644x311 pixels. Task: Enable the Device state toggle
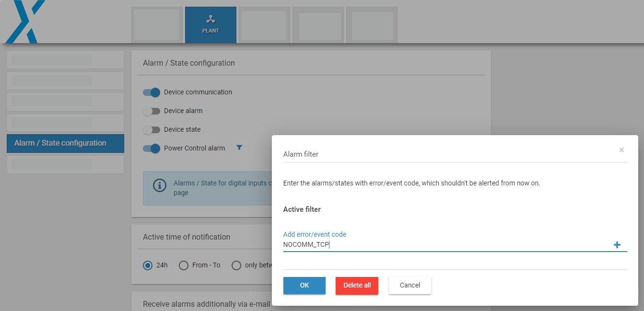click(x=152, y=129)
